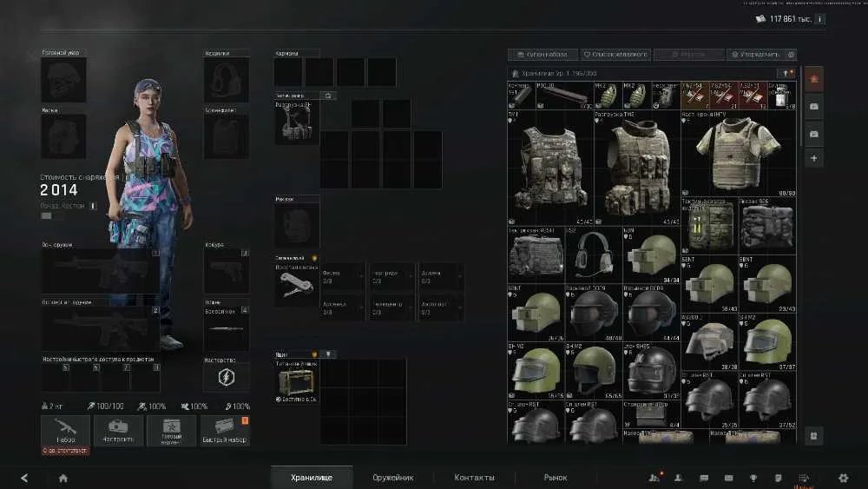Select the RST helmet with durability 37/52
Viewport: 868px width, 489px height.
tap(768, 400)
